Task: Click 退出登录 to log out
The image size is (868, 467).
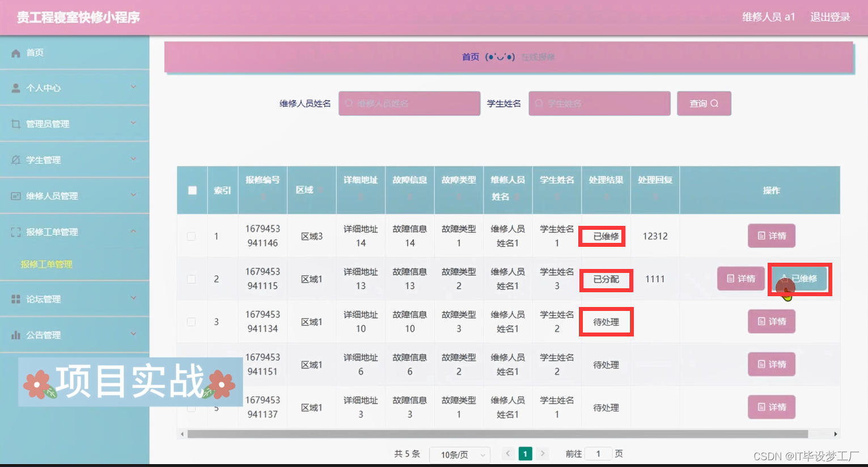Action: pos(830,17)
